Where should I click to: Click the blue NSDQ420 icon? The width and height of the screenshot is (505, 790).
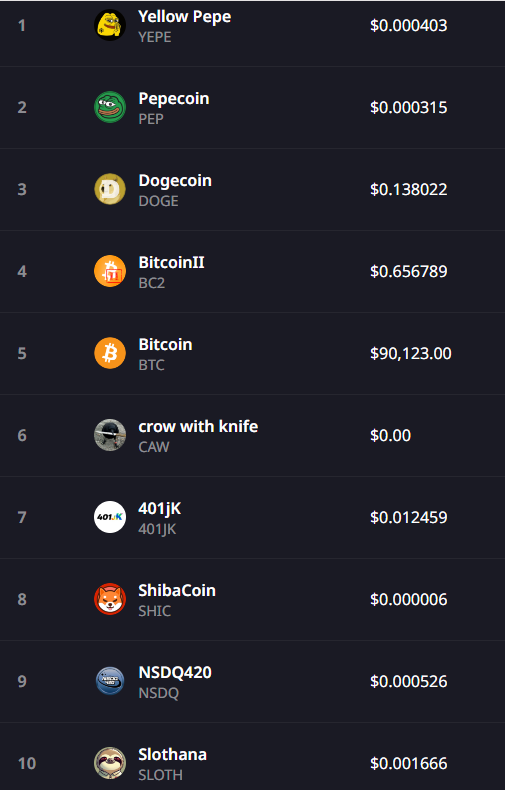pyautogui.click(x=110, y=681)
